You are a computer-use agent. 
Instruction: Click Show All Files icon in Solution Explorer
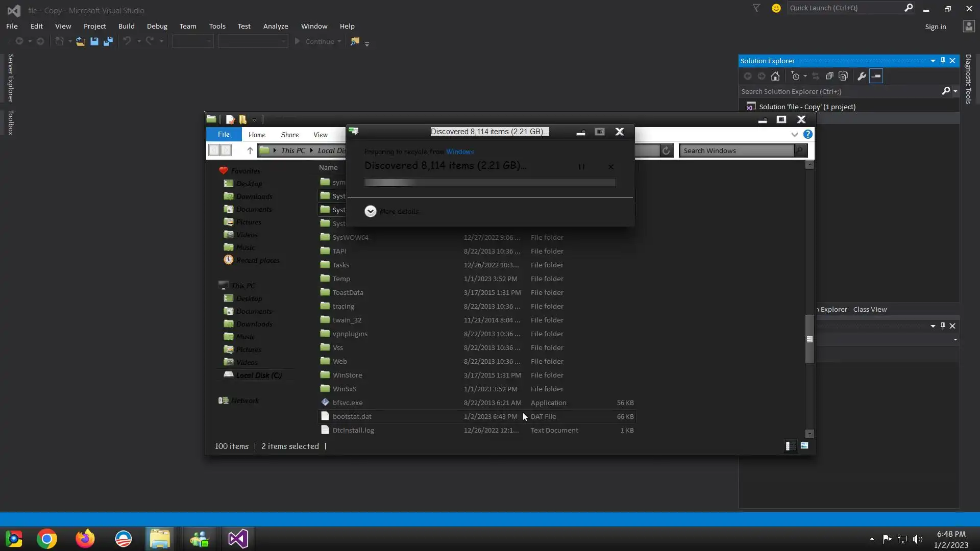click(x=843, y=77)
